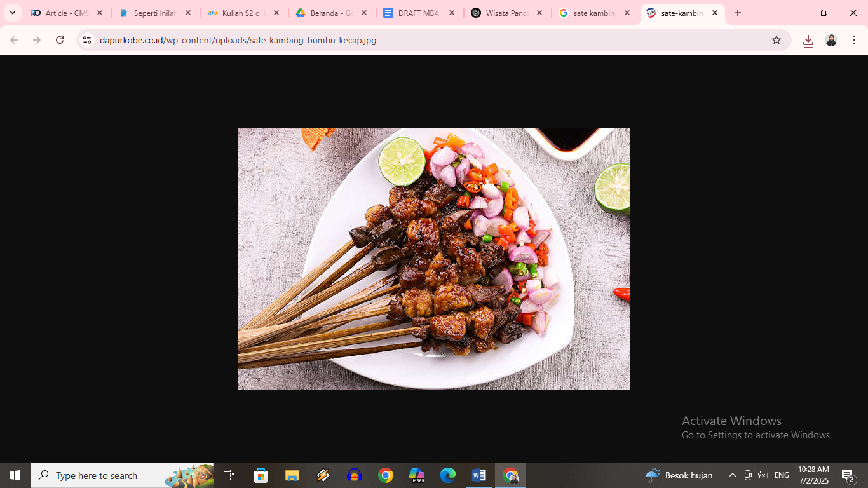Bookmark this page using the star icon
This screenshot has width=868, height=488.
[x=776, y=39]
